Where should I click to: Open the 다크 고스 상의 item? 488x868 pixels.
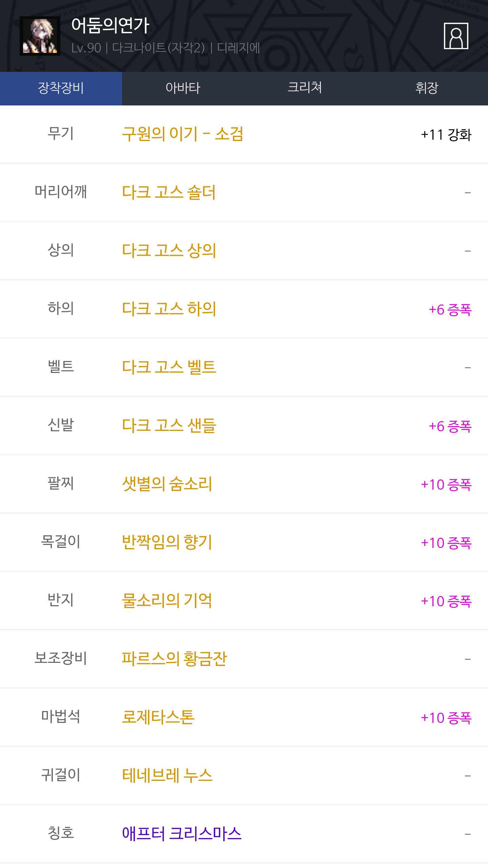[169, 251]
